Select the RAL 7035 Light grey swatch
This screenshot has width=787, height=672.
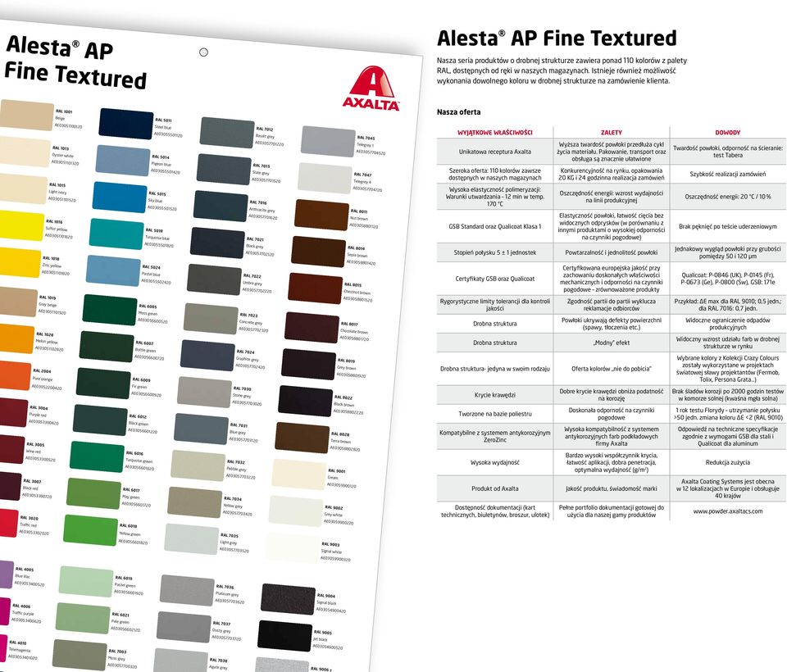tap(191, 539)
